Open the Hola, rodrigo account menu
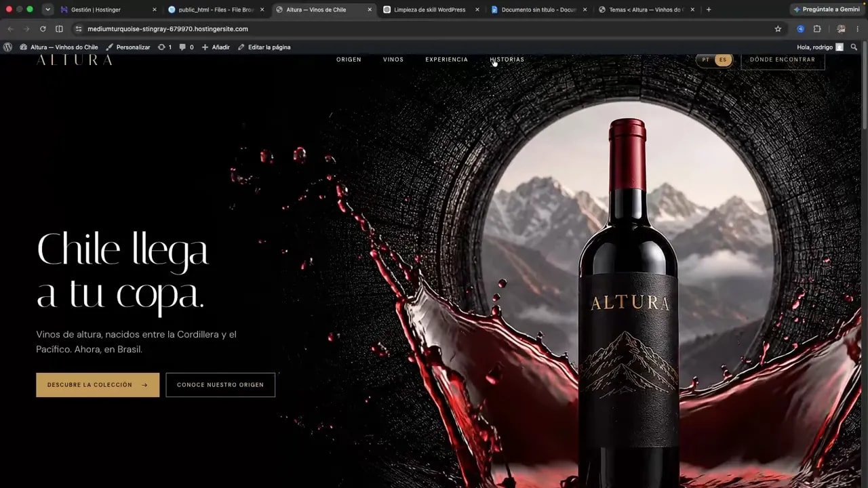This screenshot has width=868, height=488. coord(820,47)
